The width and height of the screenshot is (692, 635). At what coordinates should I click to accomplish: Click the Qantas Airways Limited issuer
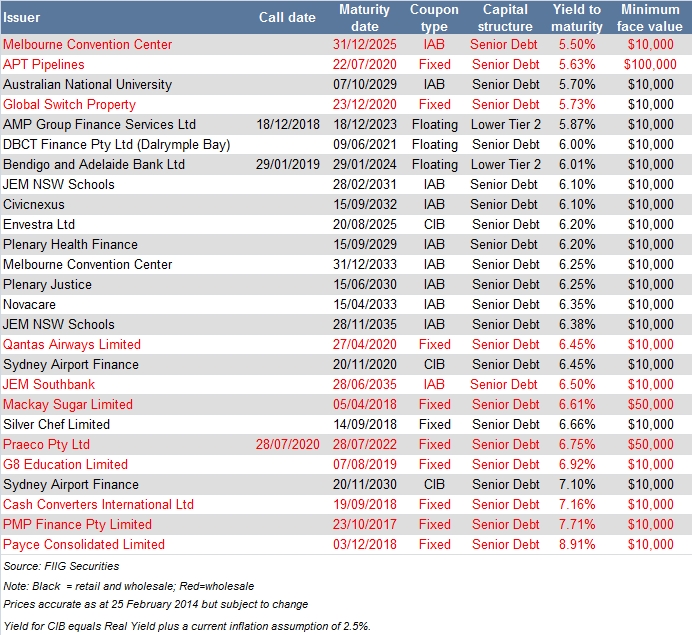(72, 344)
